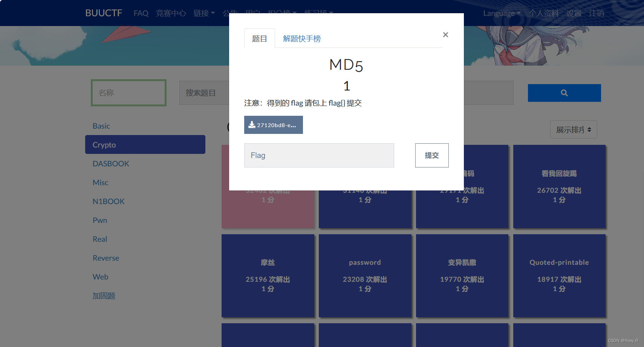This screenshot has height=347, width=644.
Task: Go to 竞赛中心 in navbar
Action: 171,13
